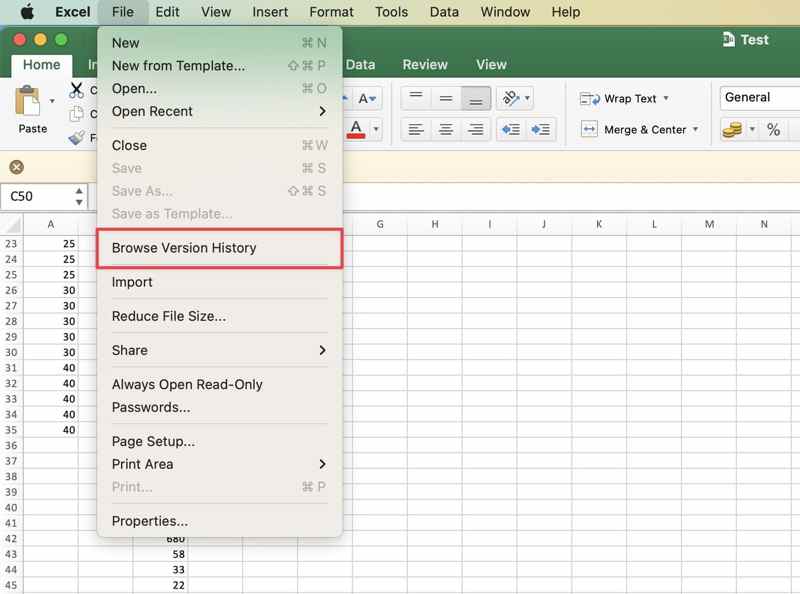Click the red font color swatch
Viewport: 800px width, 594px height.
pos(356,129)
